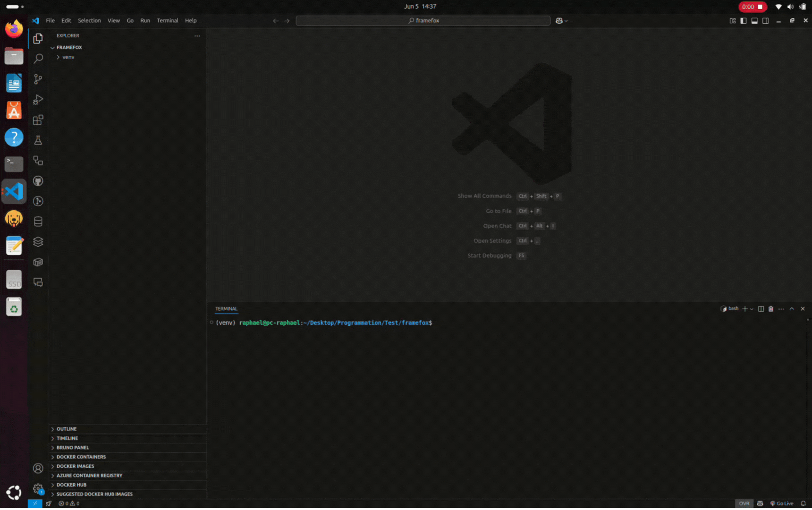Open the Testing flask icon
The height and width of the screenshot is (510, 812).
tap(38, 140)
